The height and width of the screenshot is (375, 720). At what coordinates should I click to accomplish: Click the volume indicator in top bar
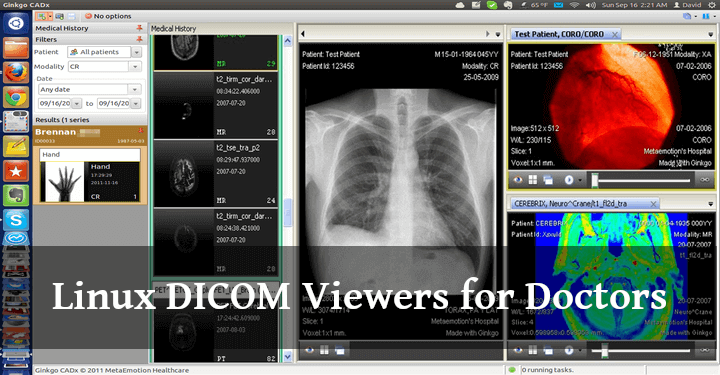tap(591, 5)
